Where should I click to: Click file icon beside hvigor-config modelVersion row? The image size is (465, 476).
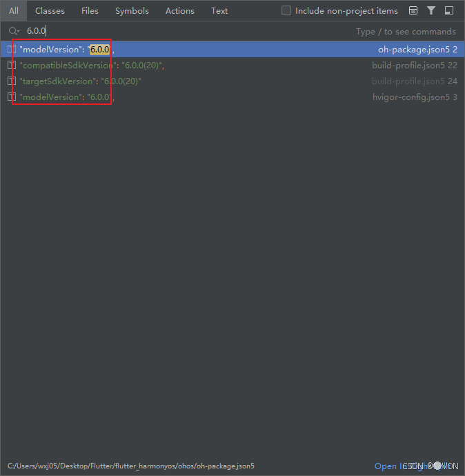pyautogui.click(x=12, y=97)
